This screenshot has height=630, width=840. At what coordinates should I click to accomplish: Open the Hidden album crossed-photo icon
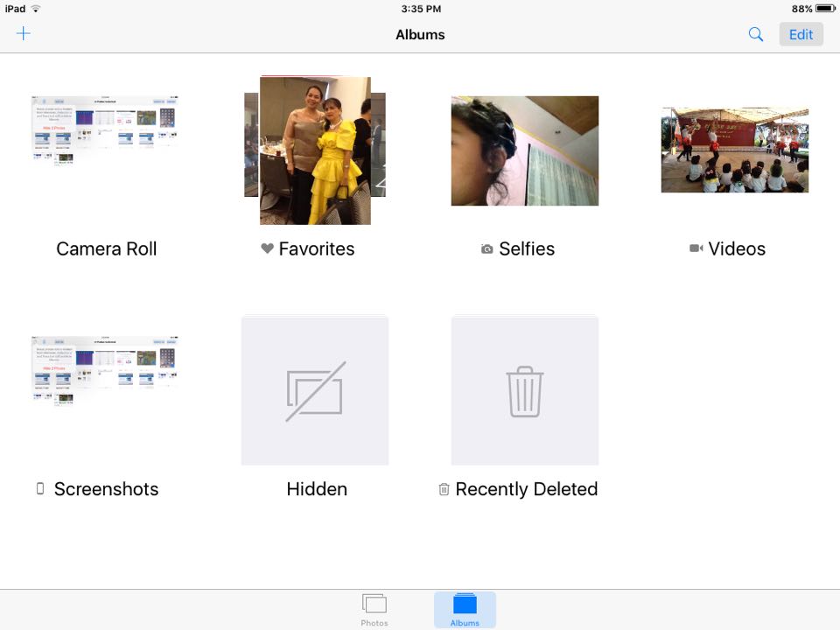(x=314, y=389)
